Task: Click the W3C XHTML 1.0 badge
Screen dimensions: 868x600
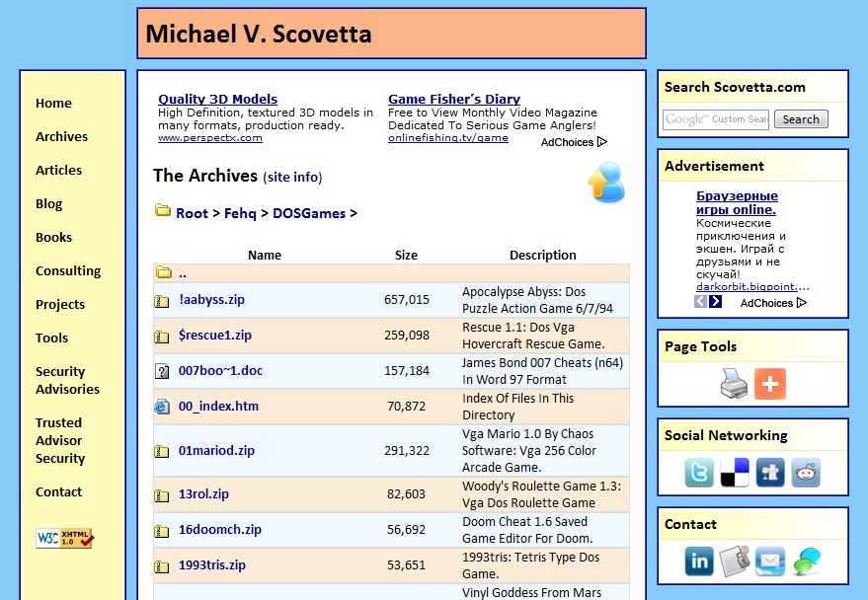Action: [x=64, y=538]
